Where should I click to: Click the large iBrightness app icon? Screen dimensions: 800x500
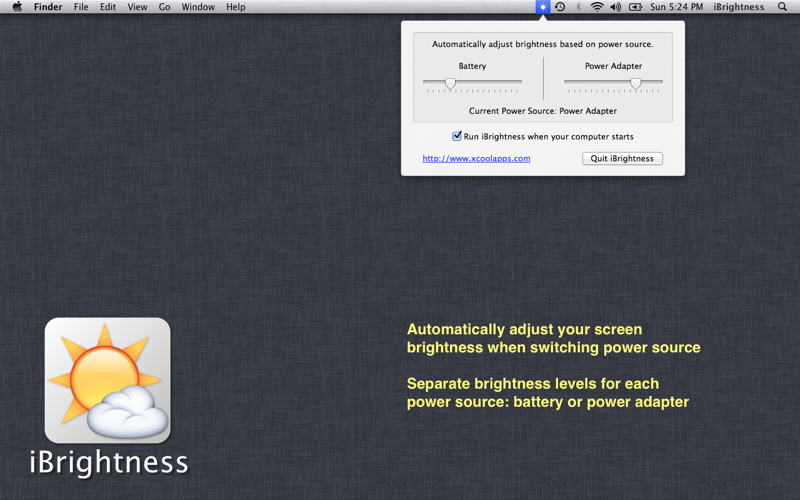108,380
